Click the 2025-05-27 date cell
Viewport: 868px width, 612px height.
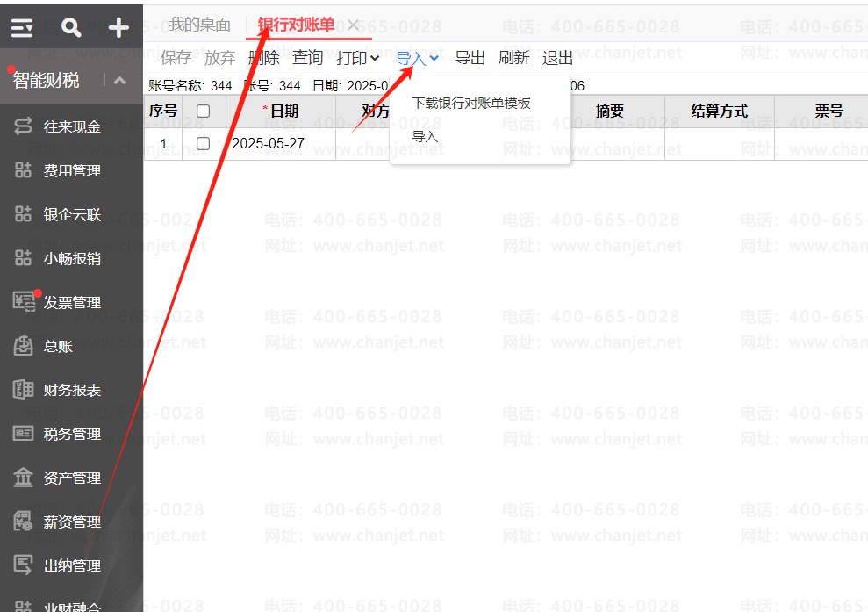[268, 143]
